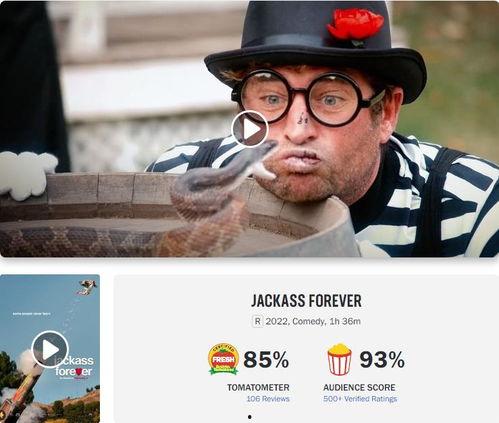Click the red heart in the poster logo
The height and width of the screenshot is (423, 499).
tap(79, 372)
